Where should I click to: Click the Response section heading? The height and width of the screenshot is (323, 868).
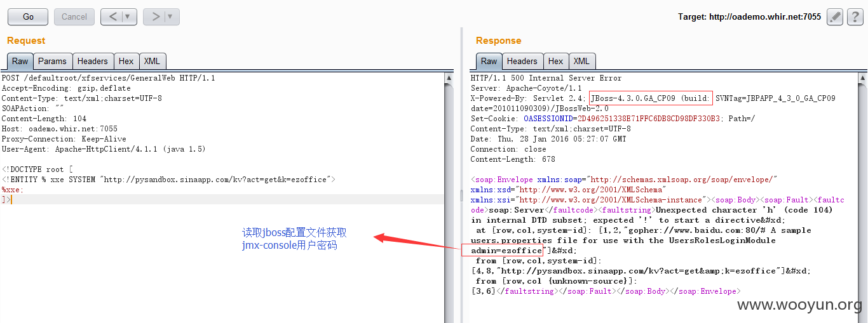(x=499, y=41)
